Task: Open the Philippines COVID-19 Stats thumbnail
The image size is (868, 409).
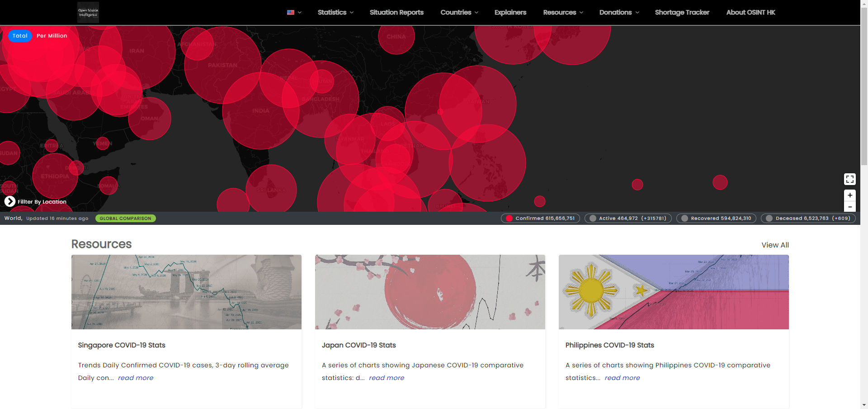Action: coord(674,292)
